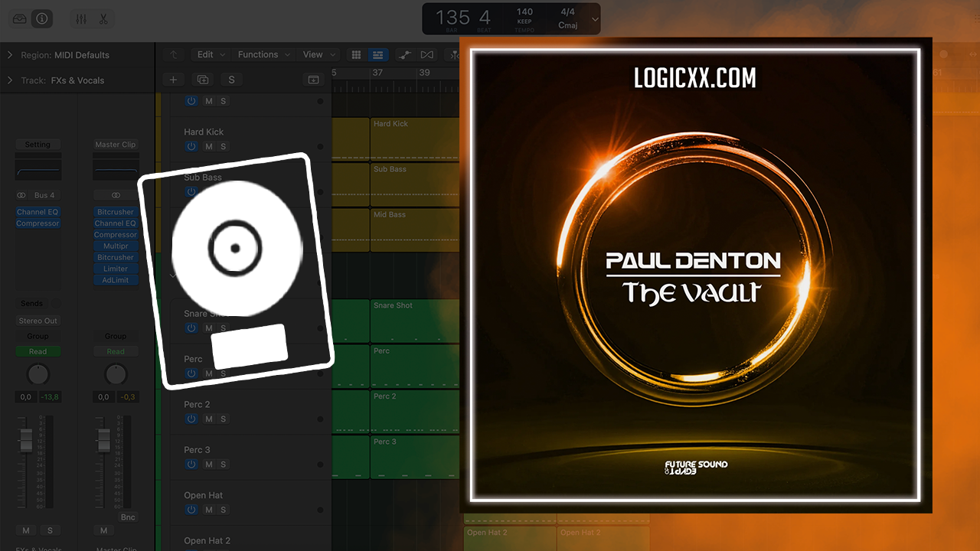Click the FXs & Vocals volume fader
Image resolution: width=980 pixels, height=551 pixels.
pos(26,440)
